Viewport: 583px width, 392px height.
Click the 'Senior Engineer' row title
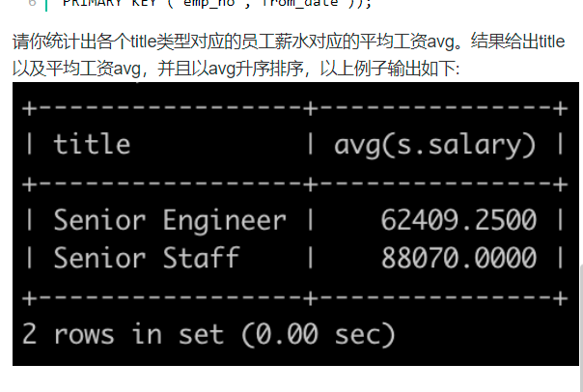[x=169, y=220]
